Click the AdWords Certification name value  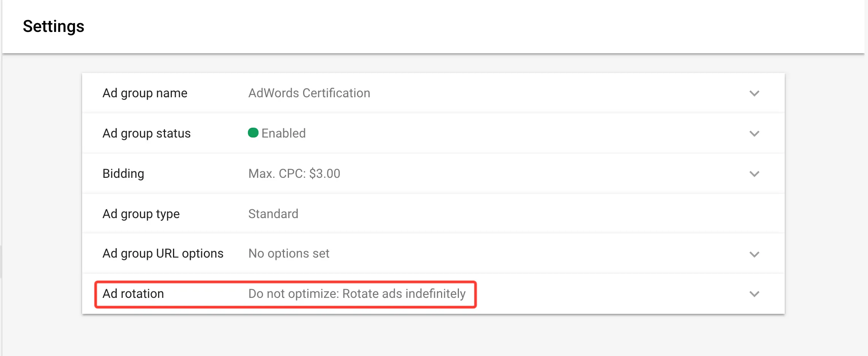(x=309, y=93)
